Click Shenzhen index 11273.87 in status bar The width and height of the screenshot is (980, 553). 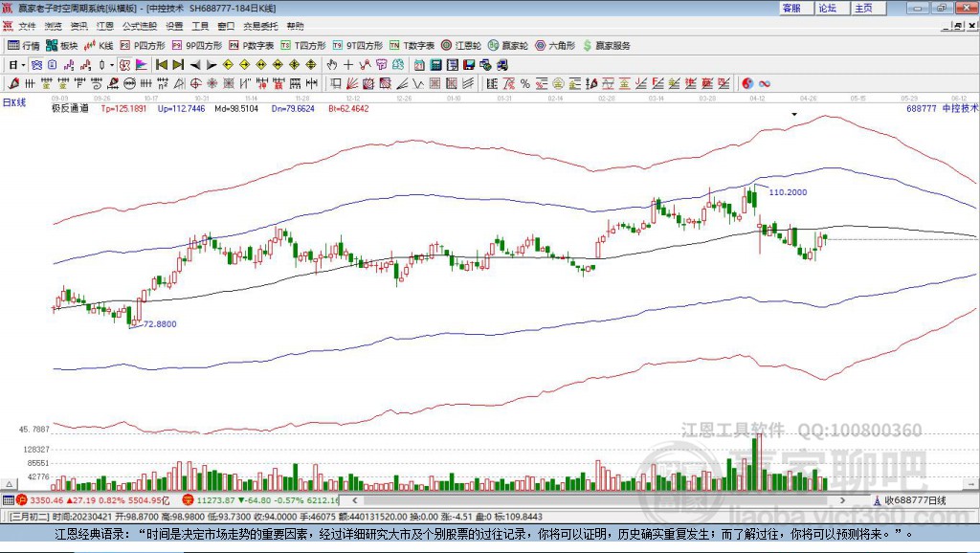(215, 500)
